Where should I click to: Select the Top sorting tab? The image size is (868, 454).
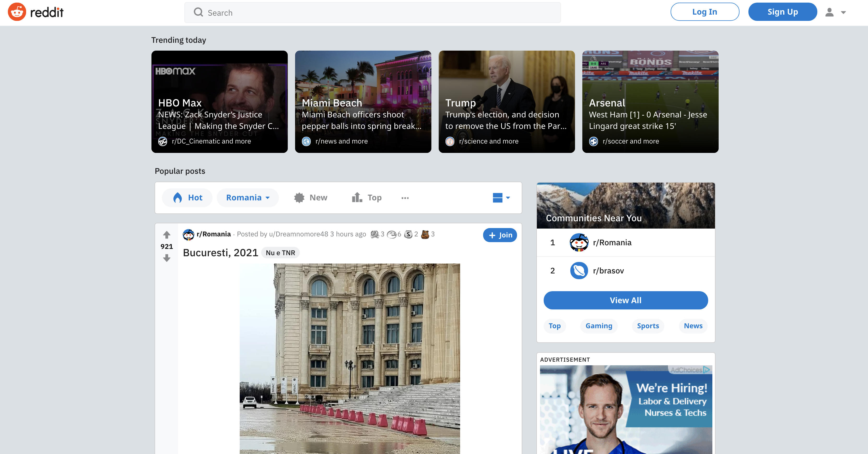(367, 198)
